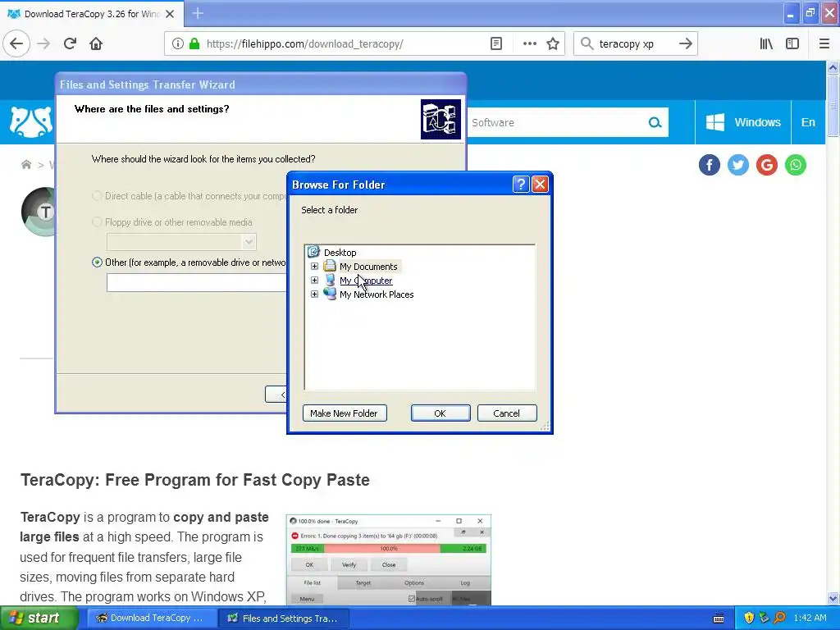The height and width of the screenshot is (630, 840).
Task: Click OK in Browse For Folder
Action: pos(441,413)
